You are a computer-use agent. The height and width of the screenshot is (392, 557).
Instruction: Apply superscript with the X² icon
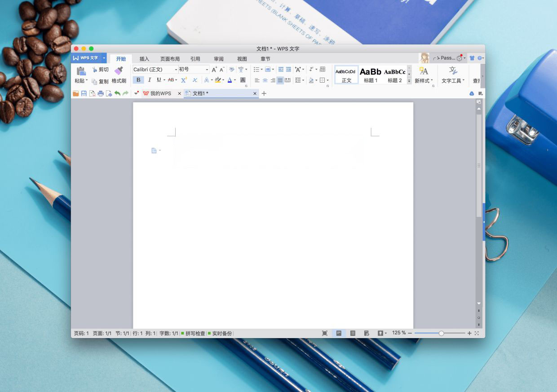[x=184, y=80]
